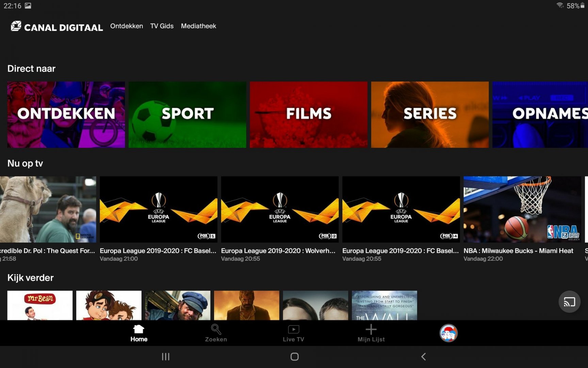Image resolution: width=588 pixels, height=368 pixels.
Task: Switch to Mediatheek in top menu
Action: tap(198, 26)
